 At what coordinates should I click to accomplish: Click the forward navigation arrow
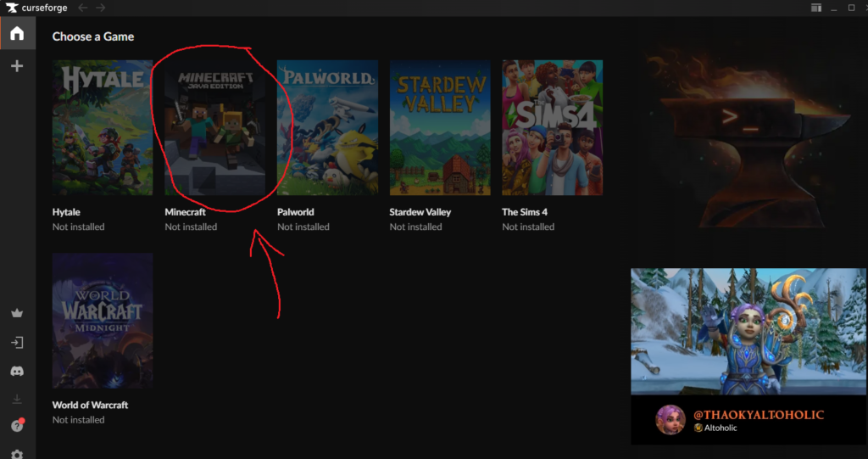coord(101,8)
